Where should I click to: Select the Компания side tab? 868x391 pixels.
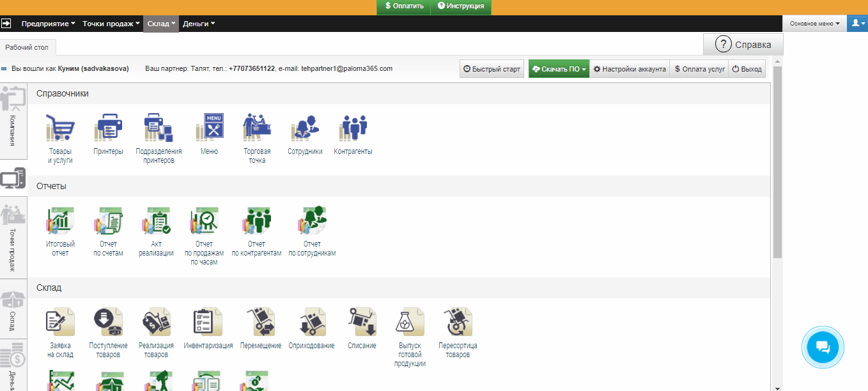(x=13, y=121)
